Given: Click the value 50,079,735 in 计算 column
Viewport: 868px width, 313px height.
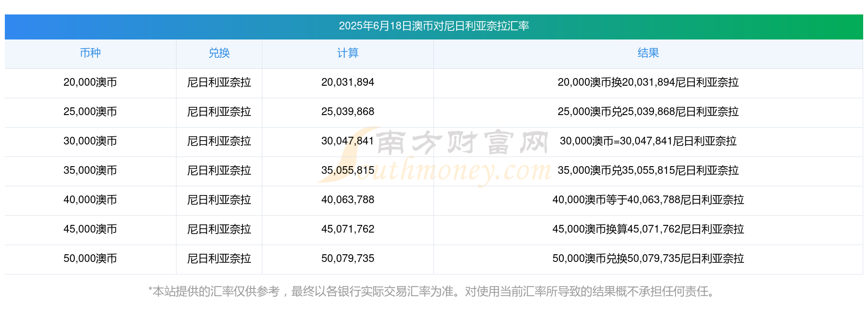Looking at the screenshot, I should (348, 259).
